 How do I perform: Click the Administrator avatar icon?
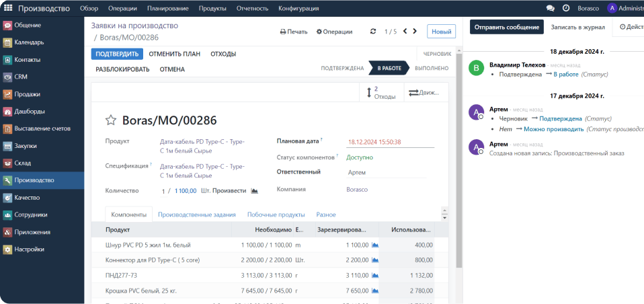tap(612, 8)
